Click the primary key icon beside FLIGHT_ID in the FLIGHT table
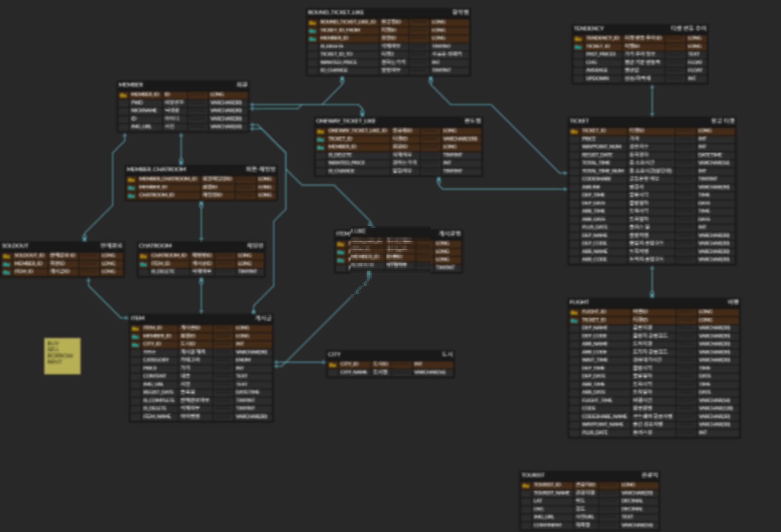This screenshot has width=781, height=532. (x=574, y=312)
